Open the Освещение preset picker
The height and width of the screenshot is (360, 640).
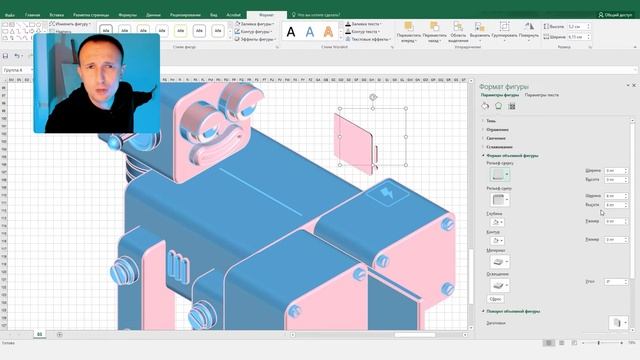(x=500, y=285)
